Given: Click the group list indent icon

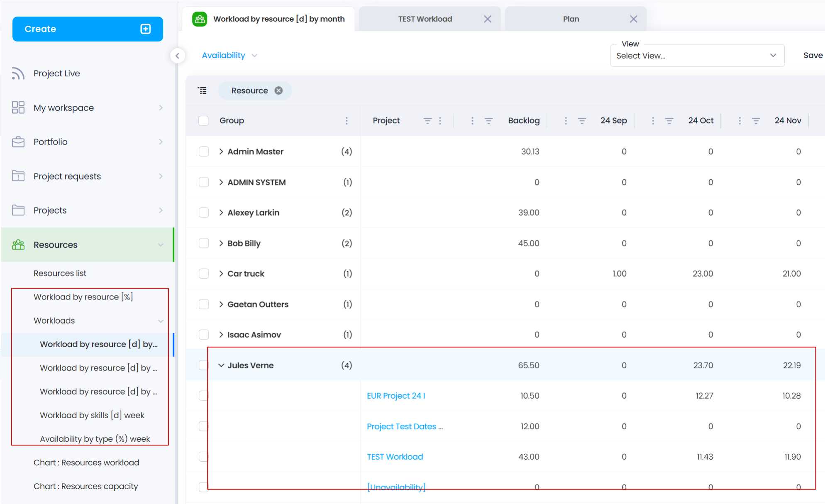Looking at the screenshot, I should point(202,90).
